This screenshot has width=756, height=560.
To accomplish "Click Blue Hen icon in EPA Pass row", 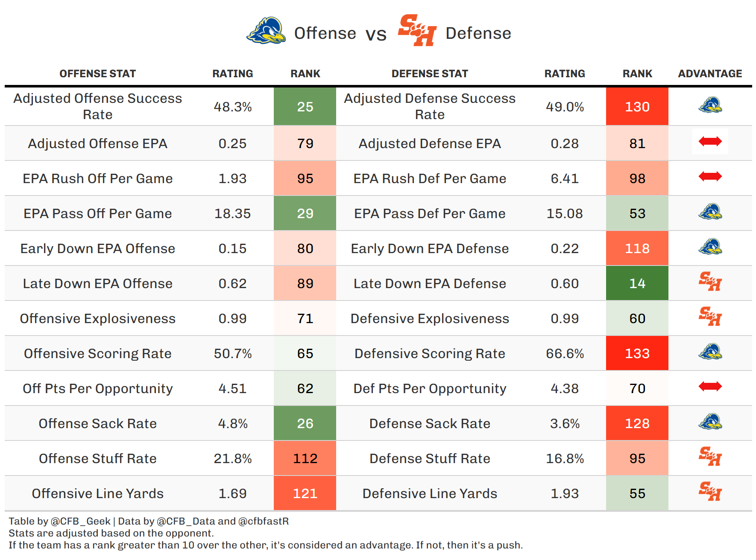I will pyautogui.click(x=710, y=212).
